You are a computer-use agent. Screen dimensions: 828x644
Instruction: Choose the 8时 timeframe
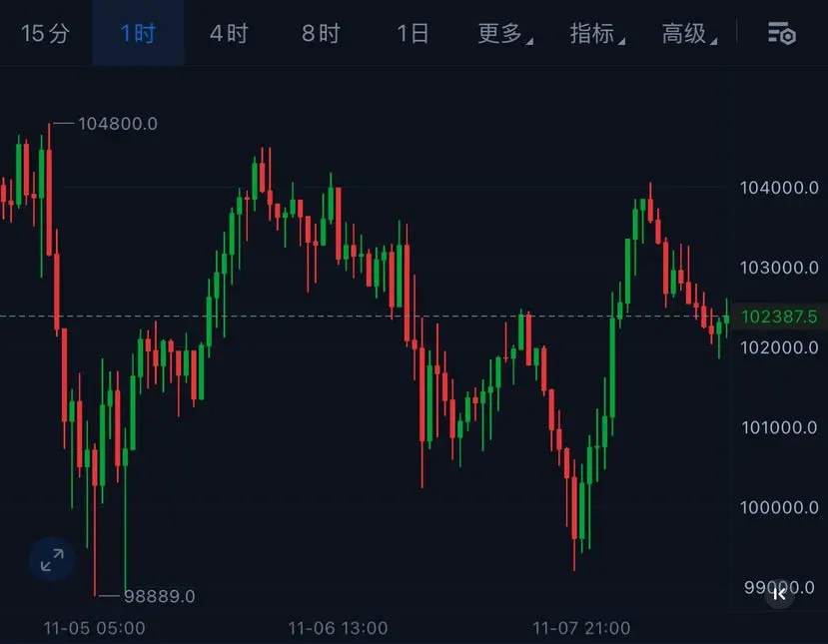[x=321, y=34]
